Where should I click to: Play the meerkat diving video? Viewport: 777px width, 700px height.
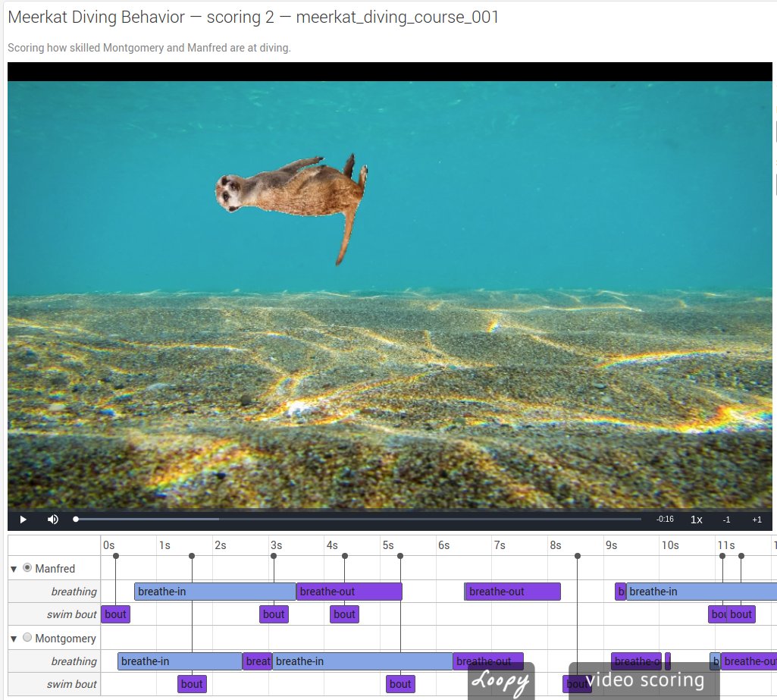23,519
